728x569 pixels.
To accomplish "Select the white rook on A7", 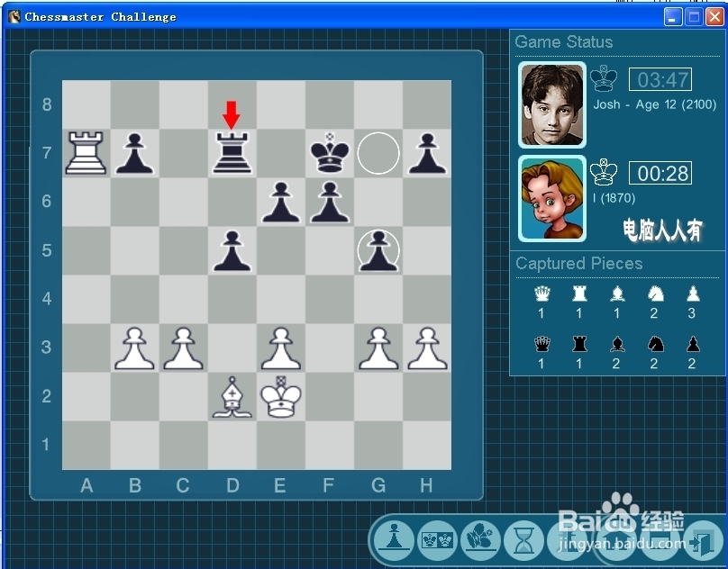I will coord(86,153).
